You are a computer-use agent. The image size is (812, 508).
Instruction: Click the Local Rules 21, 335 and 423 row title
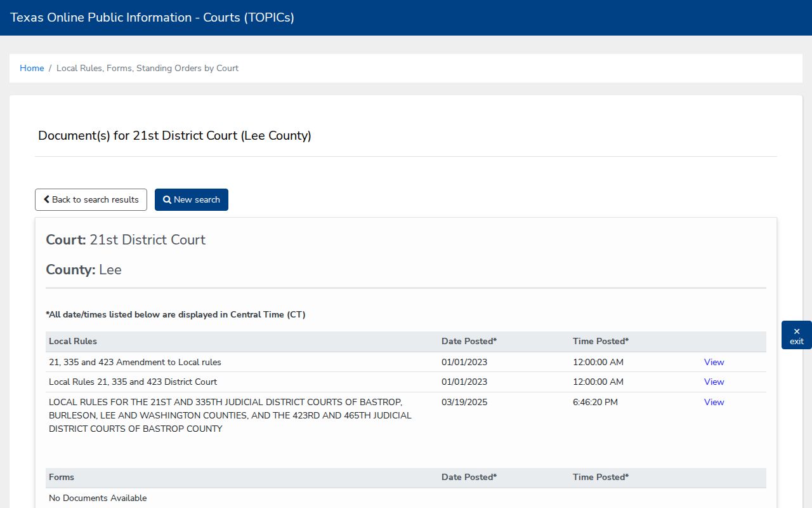(x=133, y=382)
